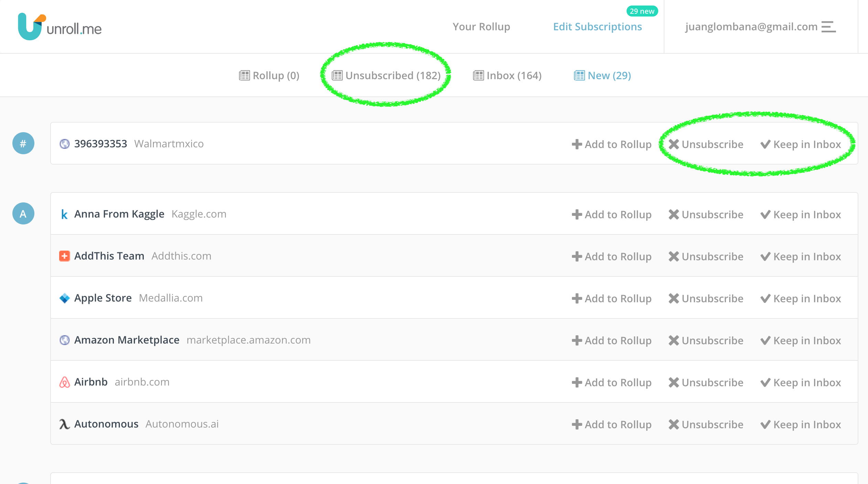Viewport: 868px width, 484px height.
Task: Add AddThis Team to Rollup
Action: click(x=611, y=256)
